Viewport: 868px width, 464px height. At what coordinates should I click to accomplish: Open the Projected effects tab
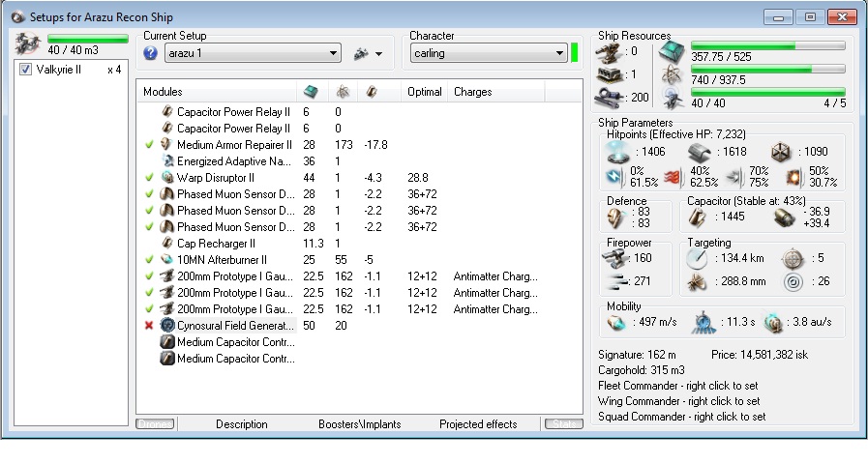coord(478,424)
